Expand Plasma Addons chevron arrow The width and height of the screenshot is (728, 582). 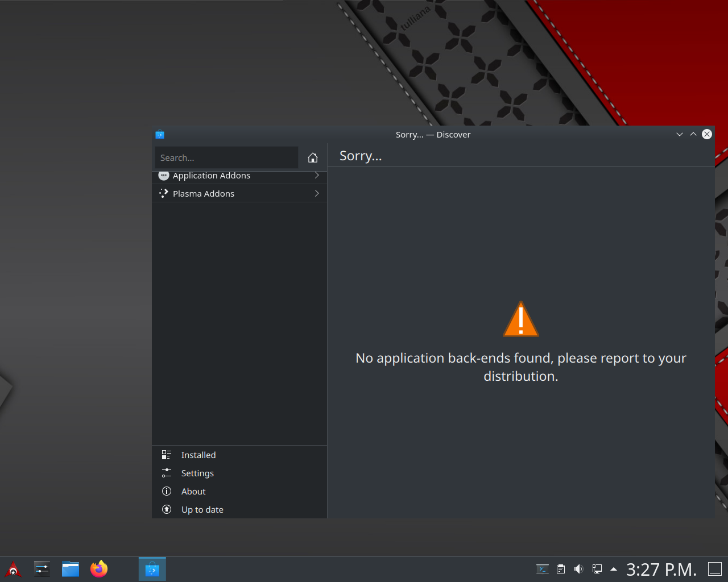[x=317, y=194]
